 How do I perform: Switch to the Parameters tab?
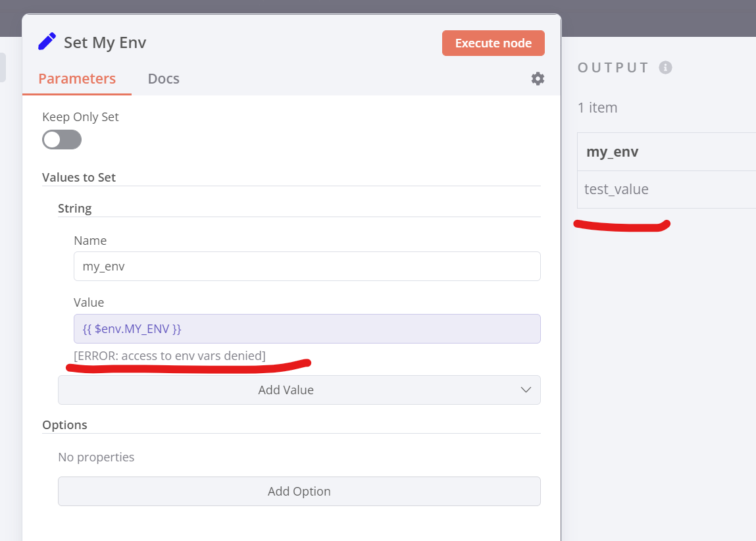[x=77, y=79]
